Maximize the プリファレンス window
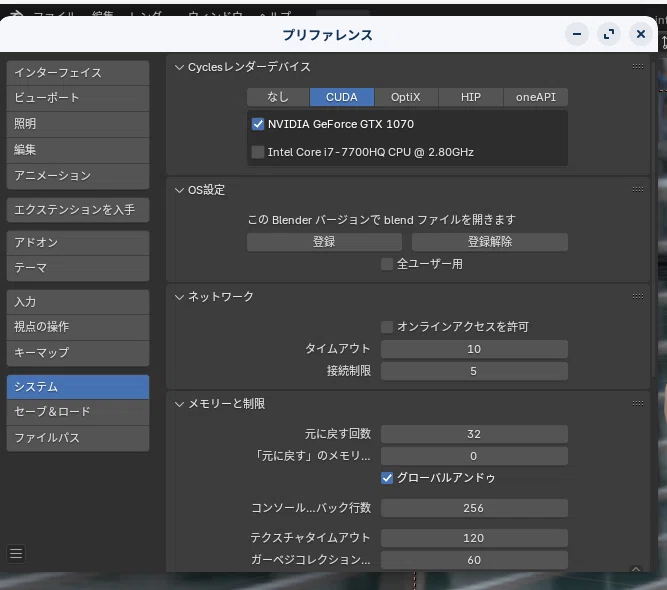This screenshot has width=667, height=590. pos(609,34)
